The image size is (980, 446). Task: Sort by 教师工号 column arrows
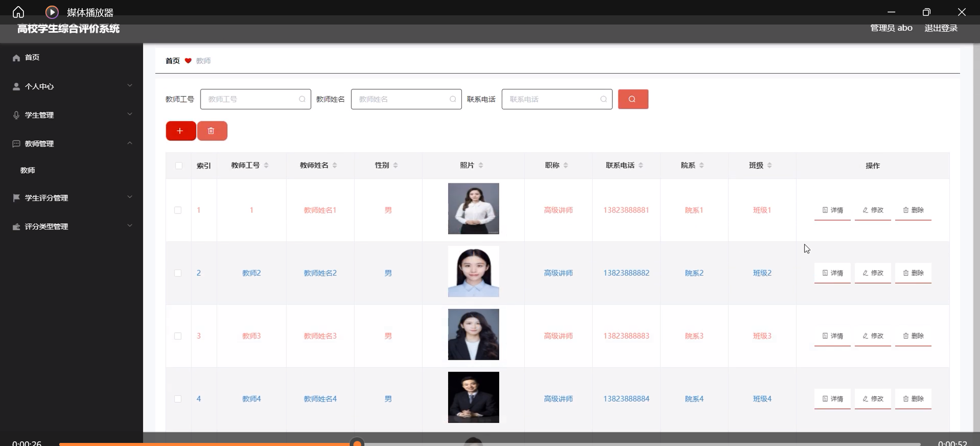[266, 165]
